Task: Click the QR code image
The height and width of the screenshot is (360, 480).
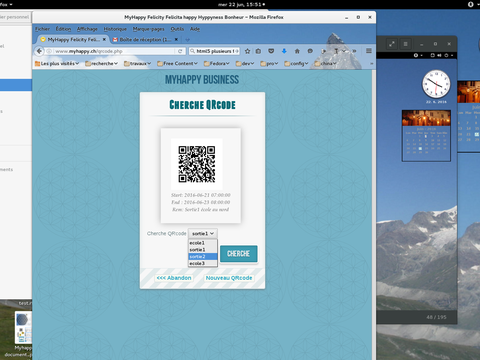Action: (x=197, y=164)
